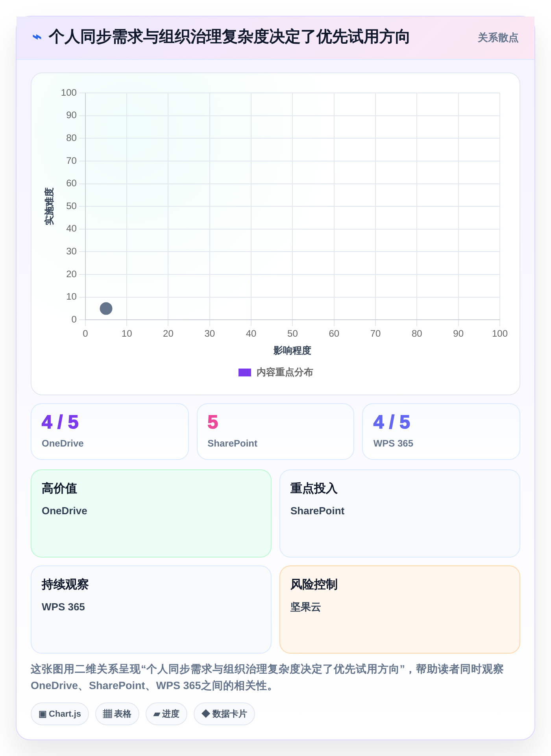Open the 持续观察 WPS 365 quadrant card

[151, 610]
